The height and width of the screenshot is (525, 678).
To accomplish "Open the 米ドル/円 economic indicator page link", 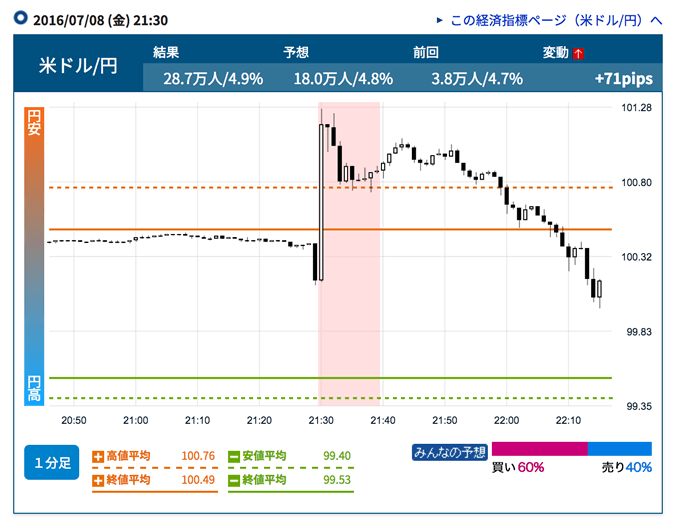I will [556, 20].
